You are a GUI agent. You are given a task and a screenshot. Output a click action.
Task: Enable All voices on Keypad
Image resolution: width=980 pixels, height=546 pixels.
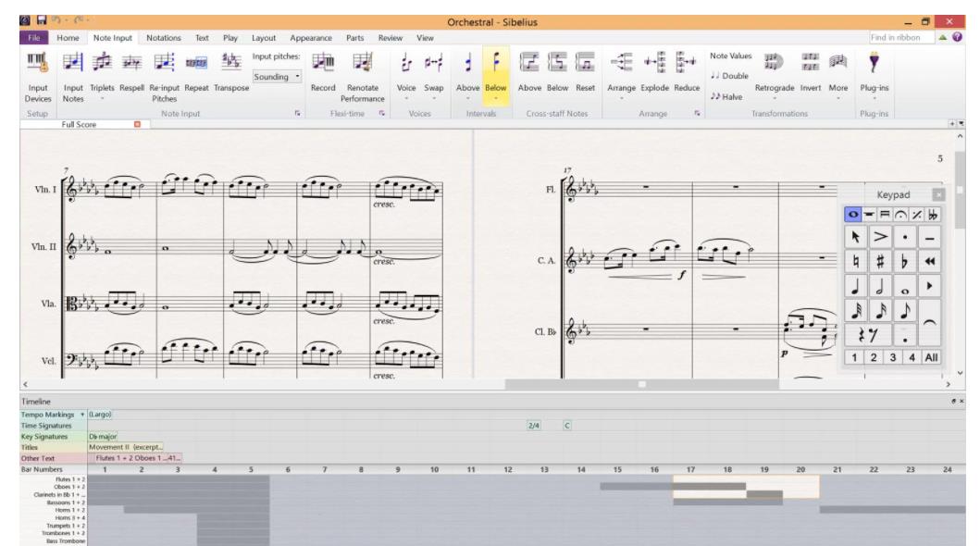(933, 357)
